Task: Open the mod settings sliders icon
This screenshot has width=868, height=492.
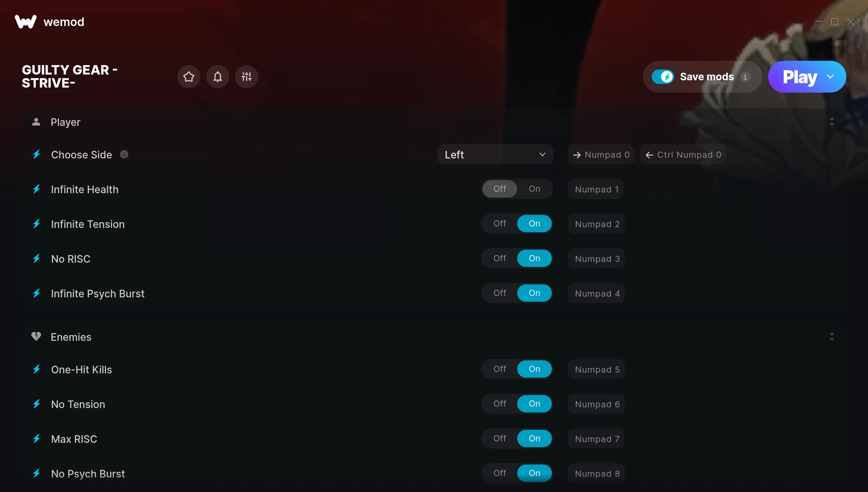Action: [247, 77]
